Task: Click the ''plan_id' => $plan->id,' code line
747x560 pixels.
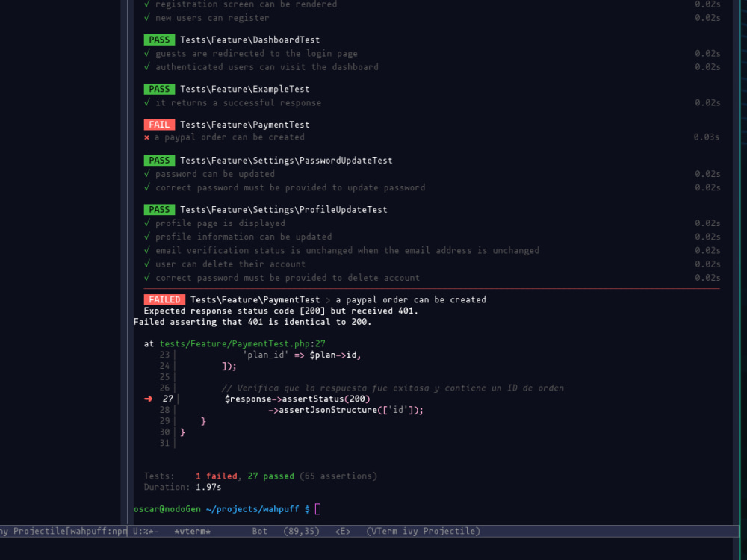Action: (302, 355)
